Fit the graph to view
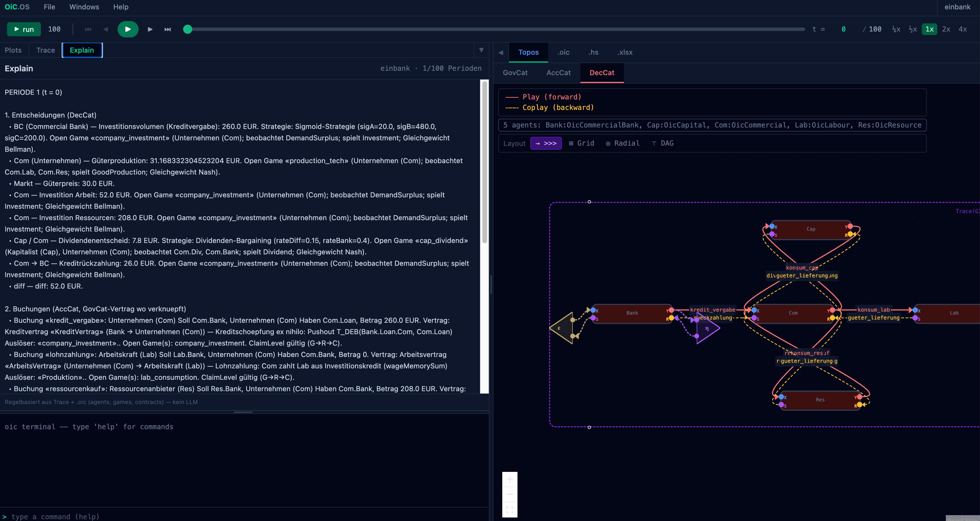Viewport: 980px width, 521px height. pyautogui.click(x=510, y=510)
